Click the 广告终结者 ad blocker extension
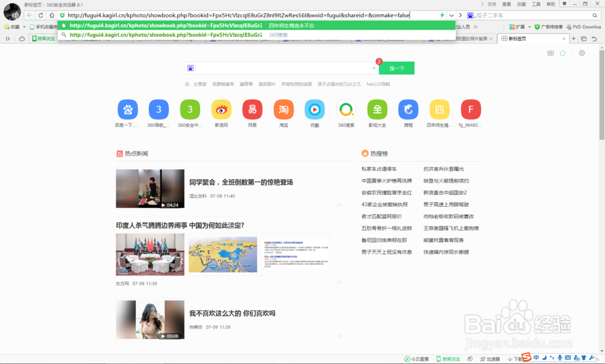Image resolution: width=605 pixels, height=364 pixels. (x=548, y=27)
